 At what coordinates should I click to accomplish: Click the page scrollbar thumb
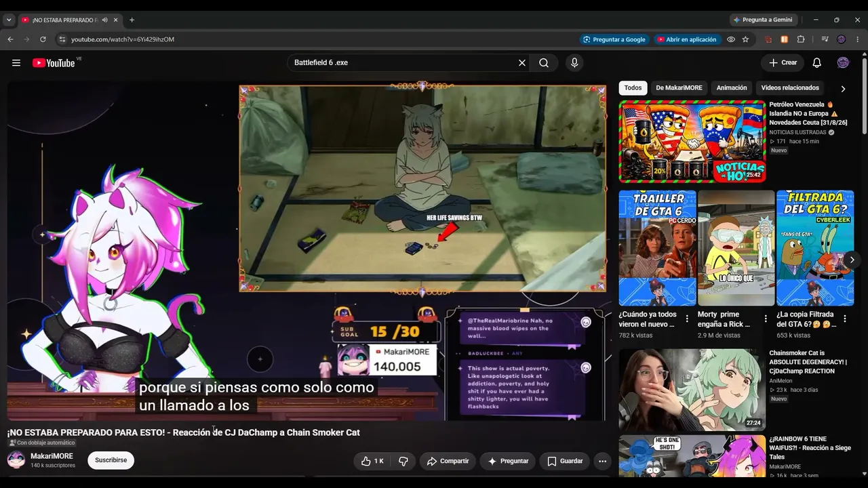tap(864, 96)
